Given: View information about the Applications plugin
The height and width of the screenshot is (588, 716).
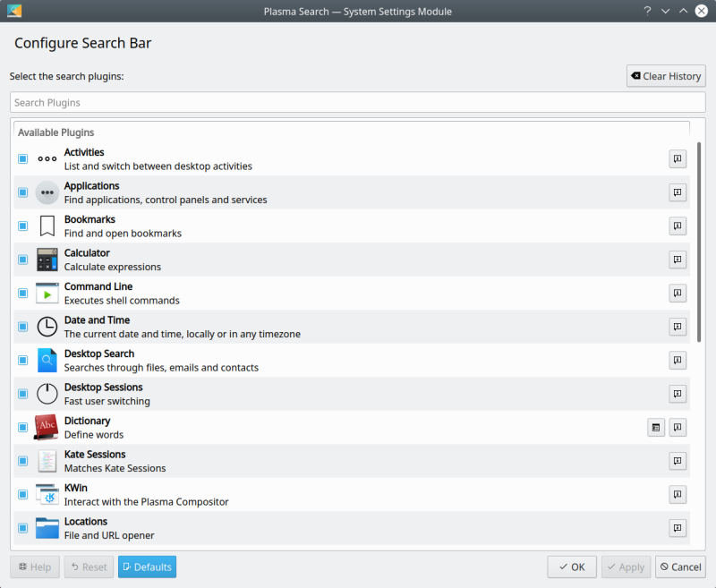Looking at the screenshot, I should tap(678, 192).
